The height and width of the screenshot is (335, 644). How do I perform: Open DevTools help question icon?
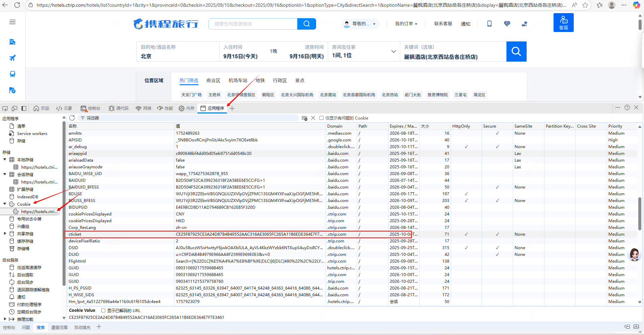(627, 107)
